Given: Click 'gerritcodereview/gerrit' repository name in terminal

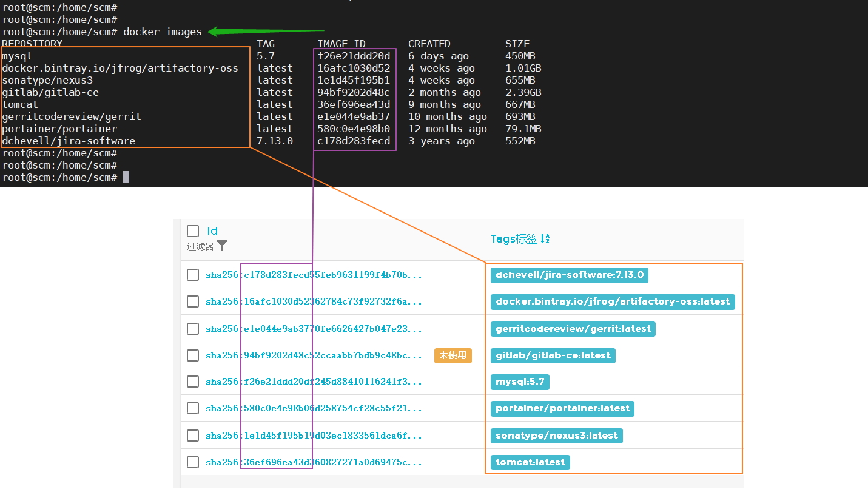Looking at the screenshot, I should click(x=72, y=117).
